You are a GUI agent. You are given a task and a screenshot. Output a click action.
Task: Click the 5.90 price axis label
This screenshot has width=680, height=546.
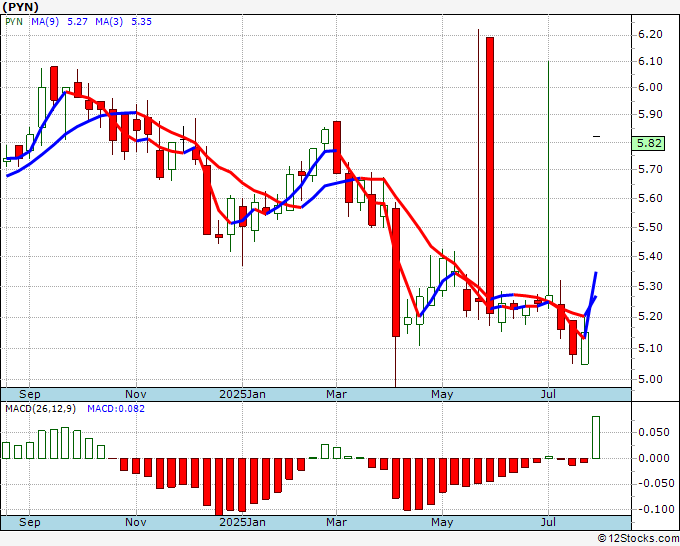(651, 114)
